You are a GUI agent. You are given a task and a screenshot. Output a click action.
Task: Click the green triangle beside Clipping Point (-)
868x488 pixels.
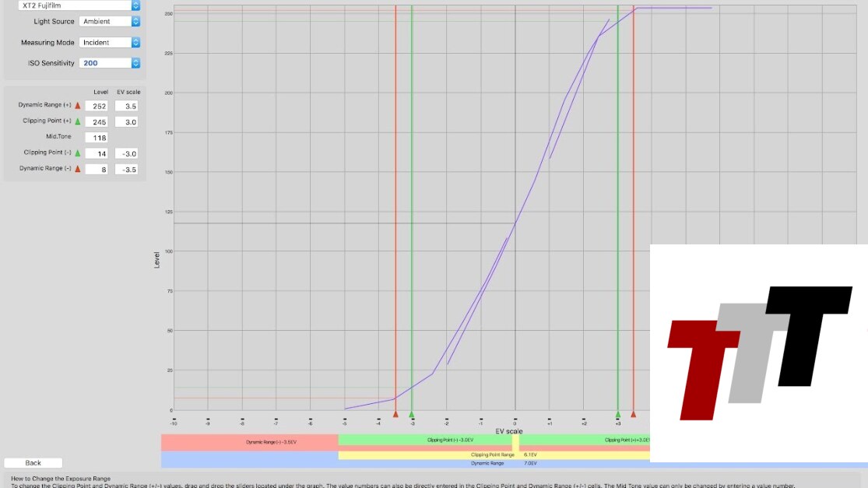(x=78, y=153)
